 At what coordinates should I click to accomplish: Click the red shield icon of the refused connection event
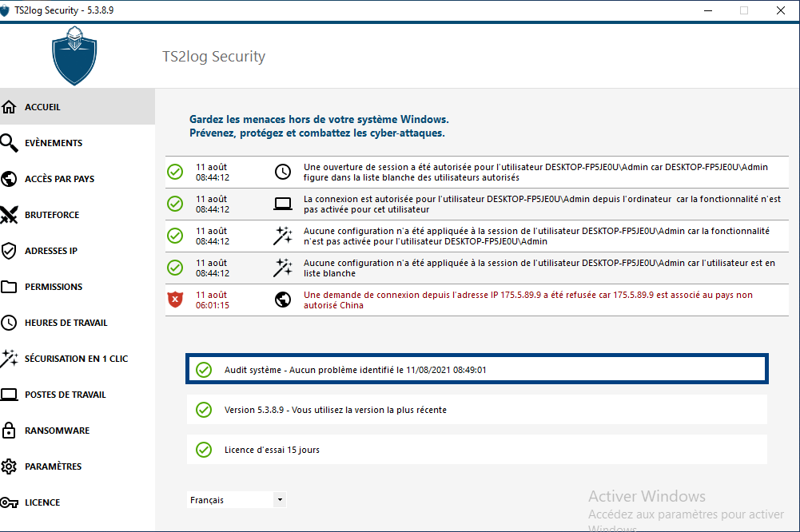pos(175,300)
